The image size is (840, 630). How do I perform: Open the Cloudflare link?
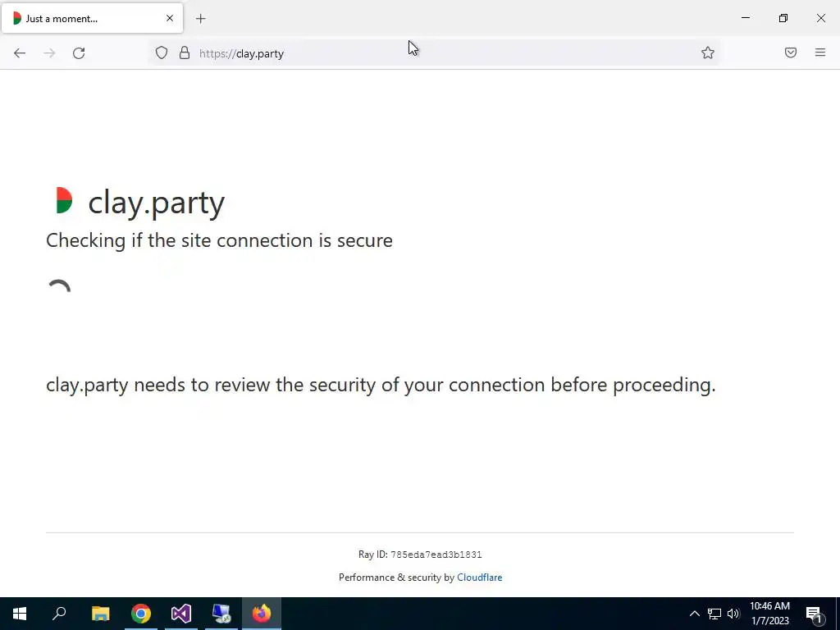(x=479, y=577)
